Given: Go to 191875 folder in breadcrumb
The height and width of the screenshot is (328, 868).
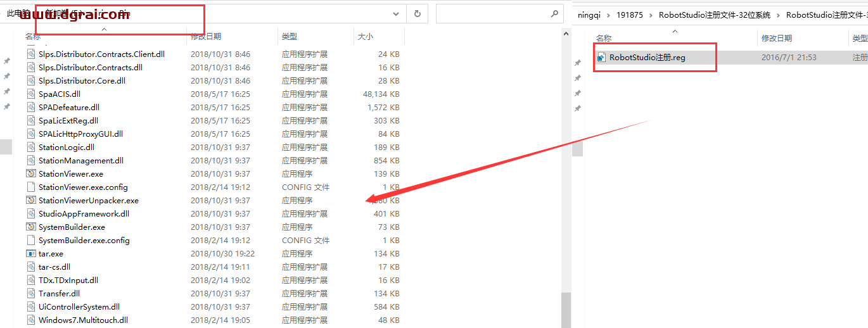Looking at the screenshot, I should coord(630,15).
